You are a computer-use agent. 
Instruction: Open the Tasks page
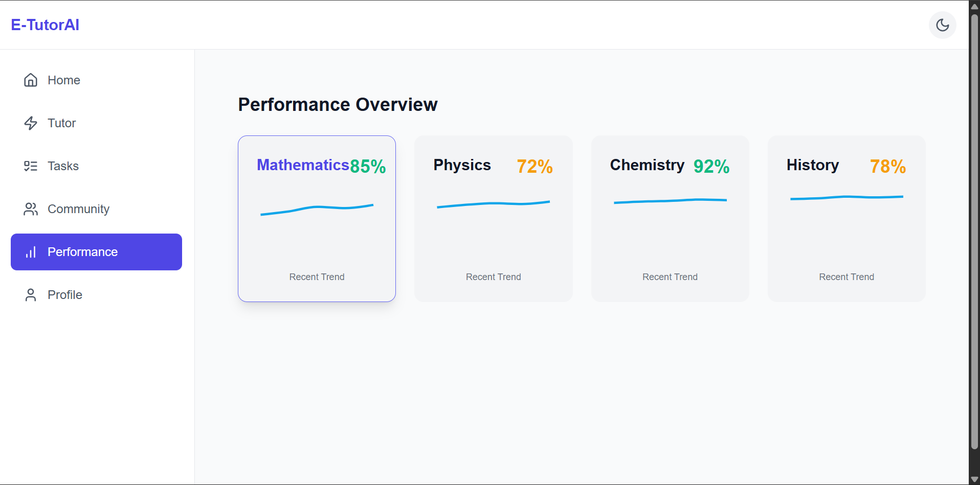63,166
